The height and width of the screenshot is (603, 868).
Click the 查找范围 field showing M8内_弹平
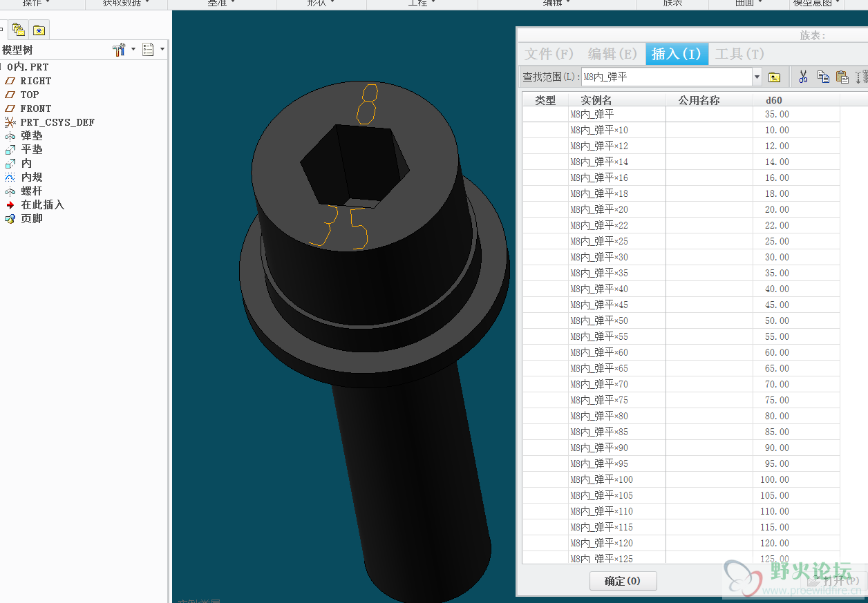(x=666, y=77)
